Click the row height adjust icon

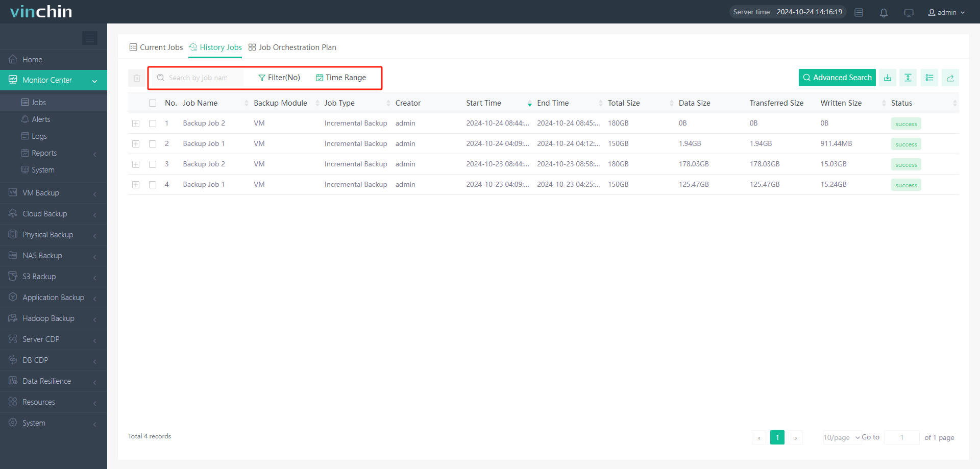(908, 78)
